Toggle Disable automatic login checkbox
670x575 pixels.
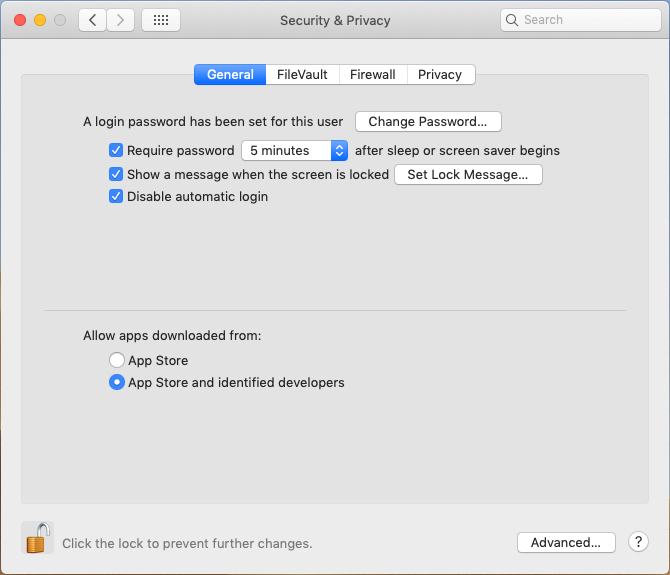coord(116,197)
